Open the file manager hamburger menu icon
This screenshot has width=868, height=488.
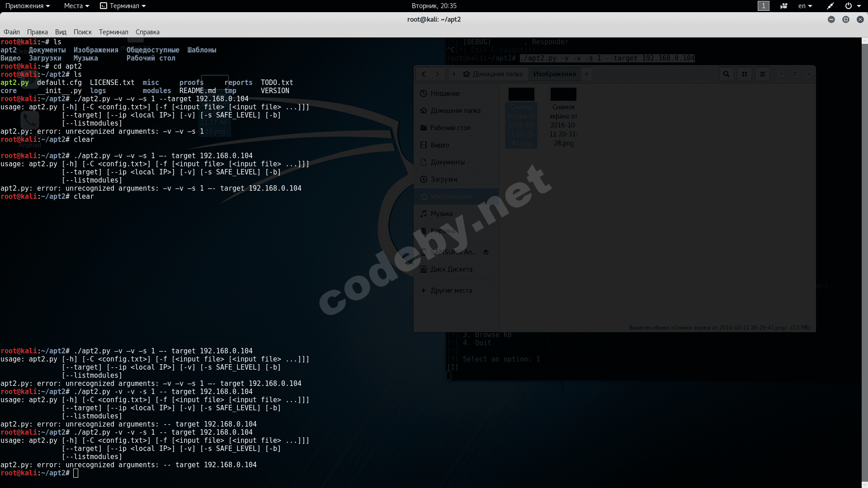tap(763, 74)
